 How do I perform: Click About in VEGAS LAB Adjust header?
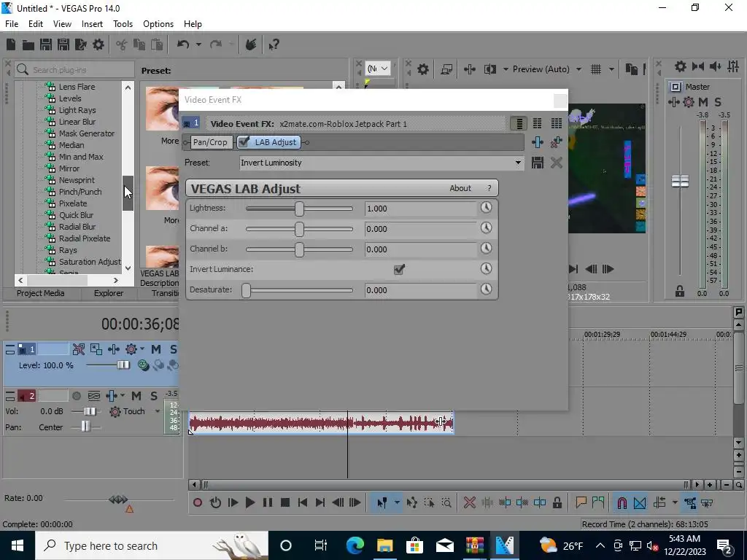pyautogui.click(x=460, y=188)
